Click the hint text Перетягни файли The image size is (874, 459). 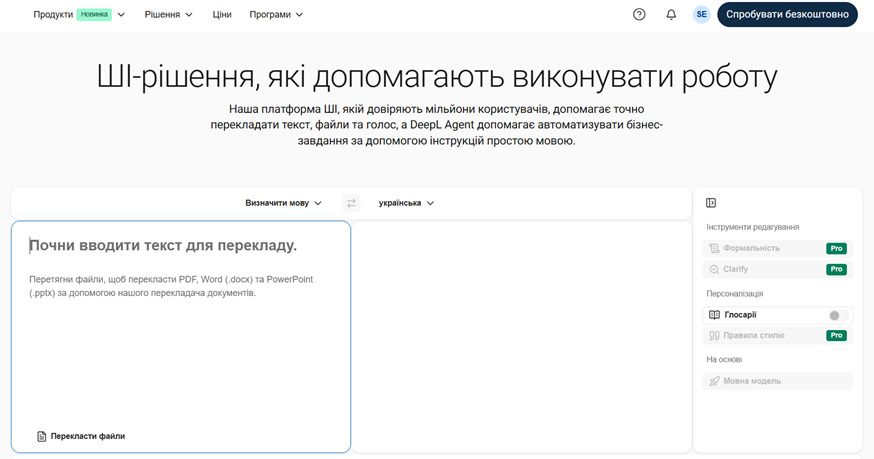[171, 286]
